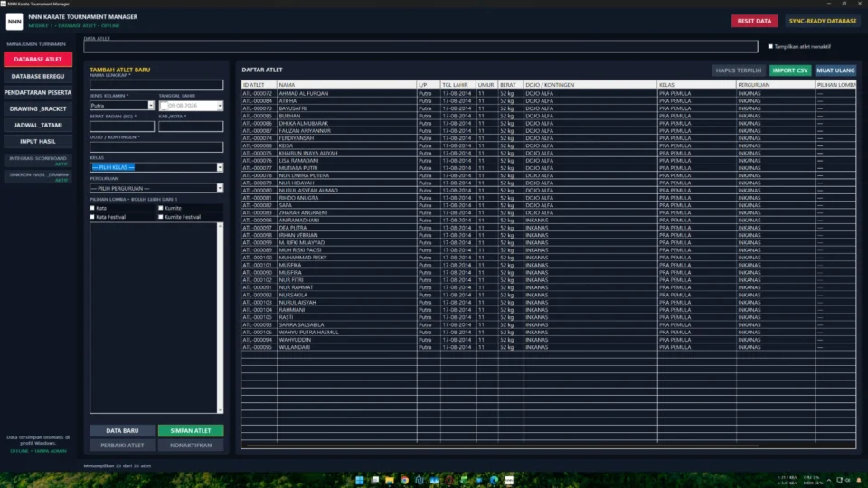Focus the Data Atlet search field

[x=420, y=46]
